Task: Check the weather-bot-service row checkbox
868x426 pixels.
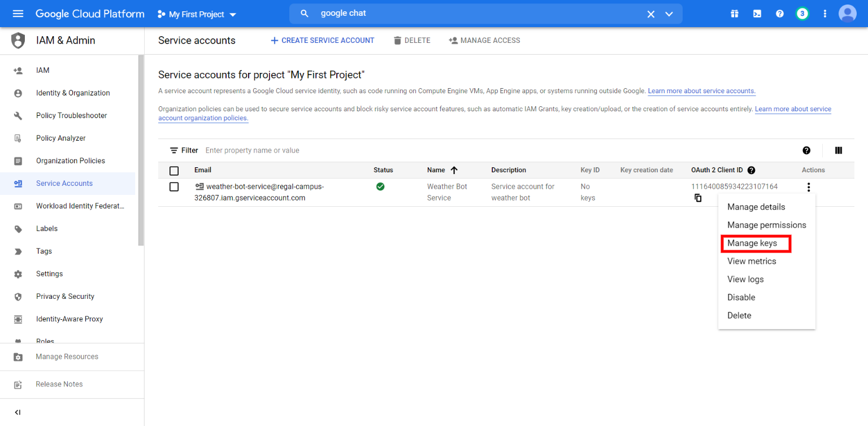Action: pos(174,186)
